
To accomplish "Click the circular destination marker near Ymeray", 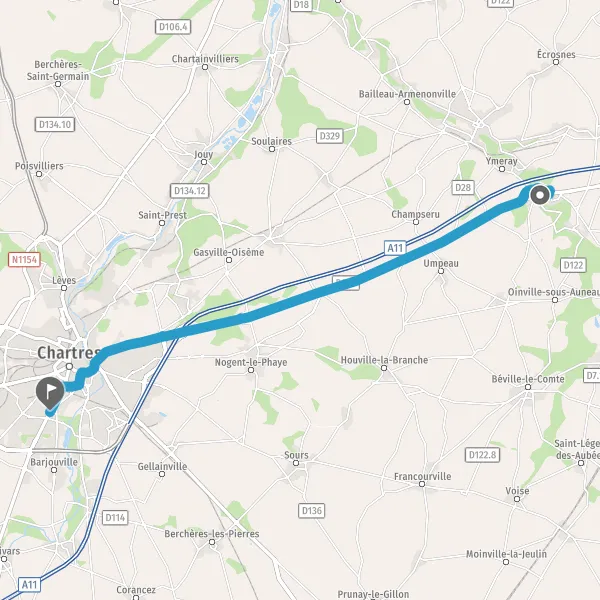I will (x=540, y=195).
